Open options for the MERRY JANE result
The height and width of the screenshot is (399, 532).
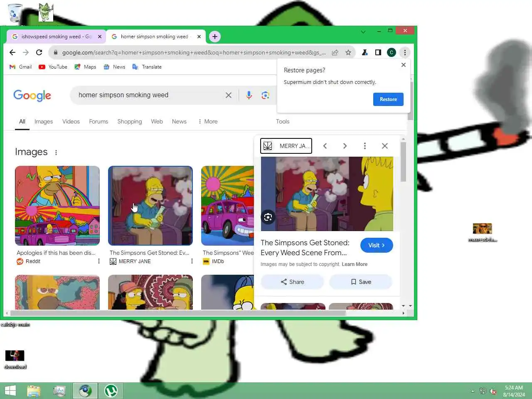[192, 261]
